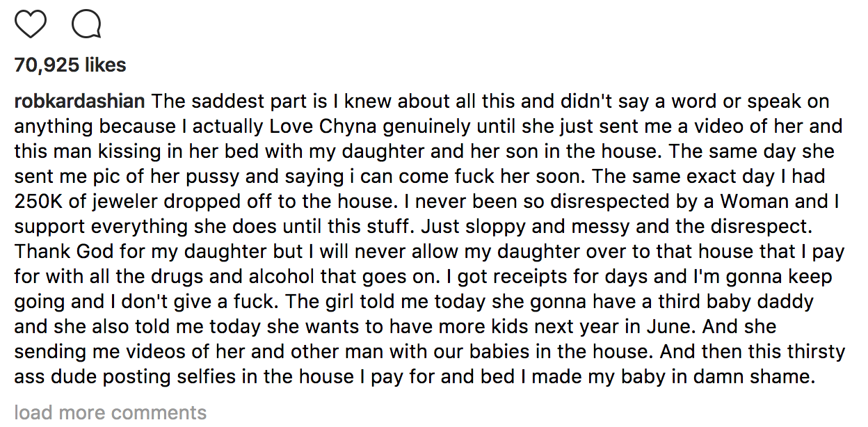View the 70,925 likes list
The width and height of the screenshot is (868, 427).
pos(70,65)
